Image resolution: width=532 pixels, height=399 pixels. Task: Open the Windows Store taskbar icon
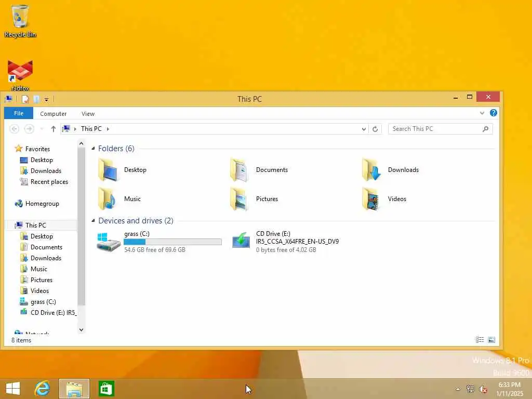coord(106,389)
